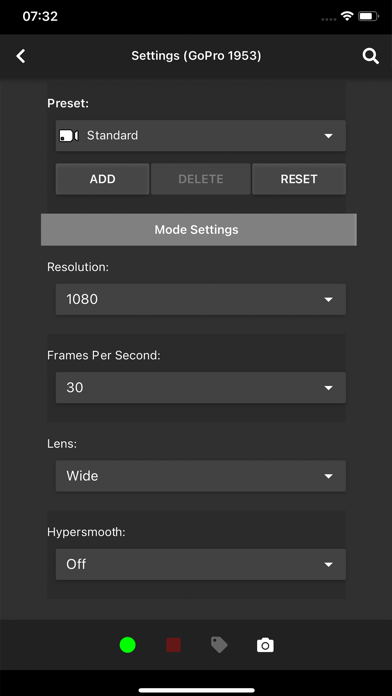The image size is (392, 696).
Task: Tap the battery indicator icon
Action: [368, 17]
